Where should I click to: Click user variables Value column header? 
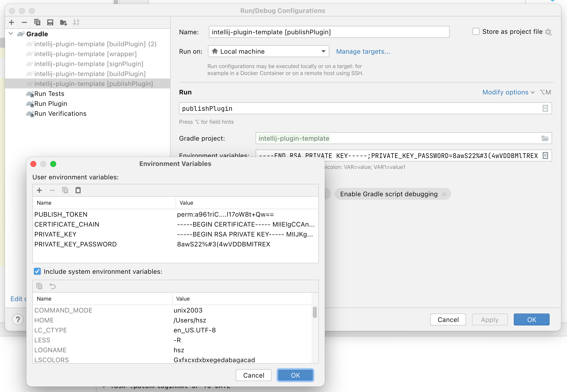[247, 203]
